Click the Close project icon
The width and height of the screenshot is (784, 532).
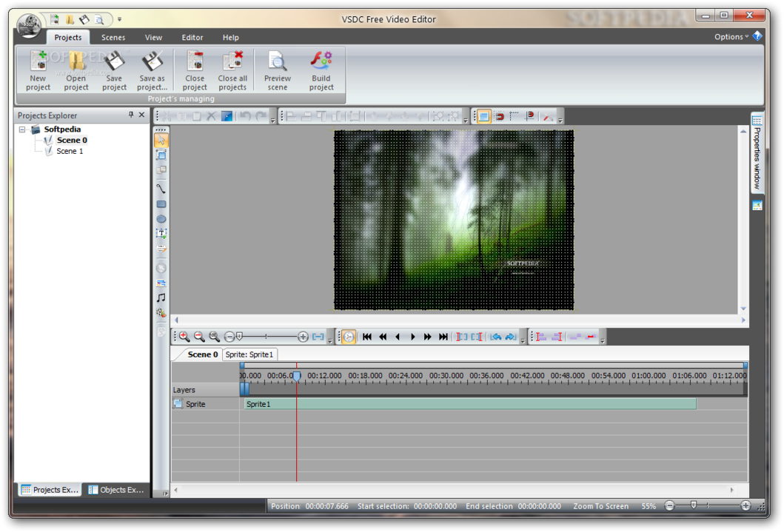coord(195,61)
